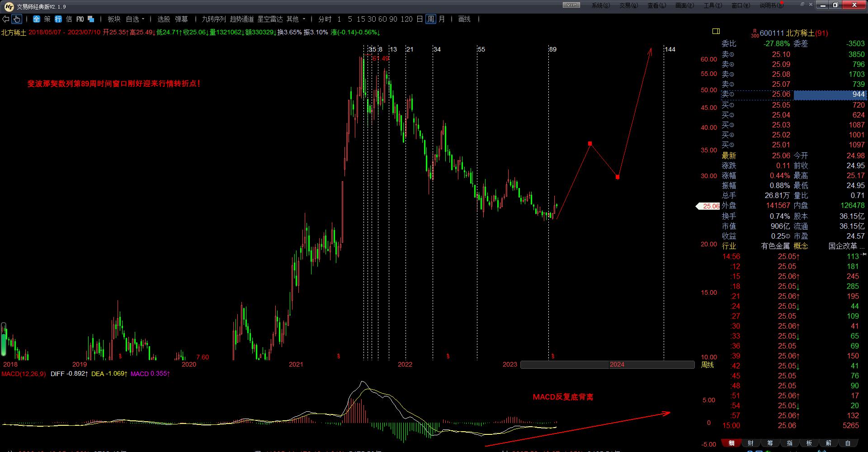The height and width of the screenshot is (452, 868).
Task: Open the 窗口(W) menu
Action: point(741,5)
